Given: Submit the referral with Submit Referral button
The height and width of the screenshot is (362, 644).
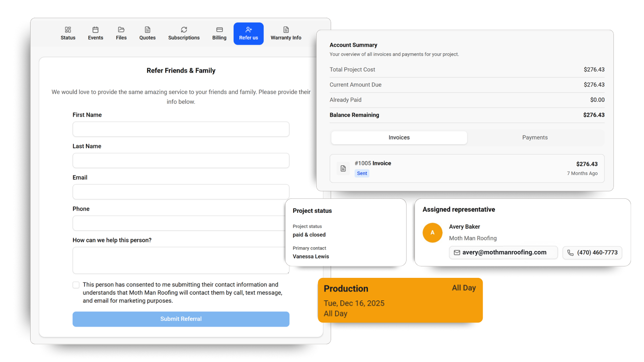Looking at the screenshot, I should pos(181,319).
